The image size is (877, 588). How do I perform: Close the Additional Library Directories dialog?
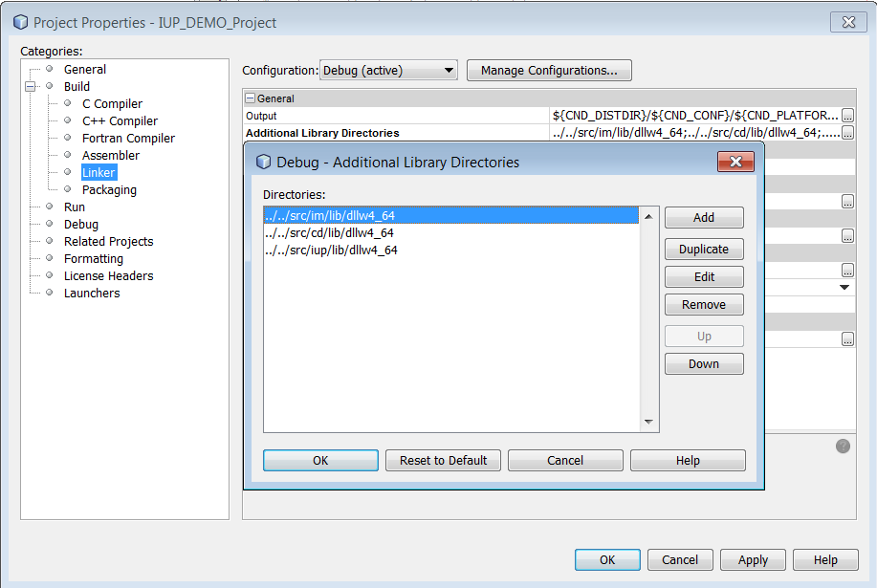(735, 163)
